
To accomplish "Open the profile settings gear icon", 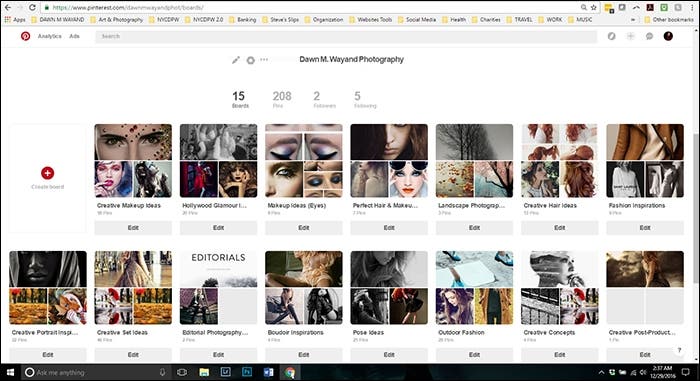I will [x=250, y=60].
